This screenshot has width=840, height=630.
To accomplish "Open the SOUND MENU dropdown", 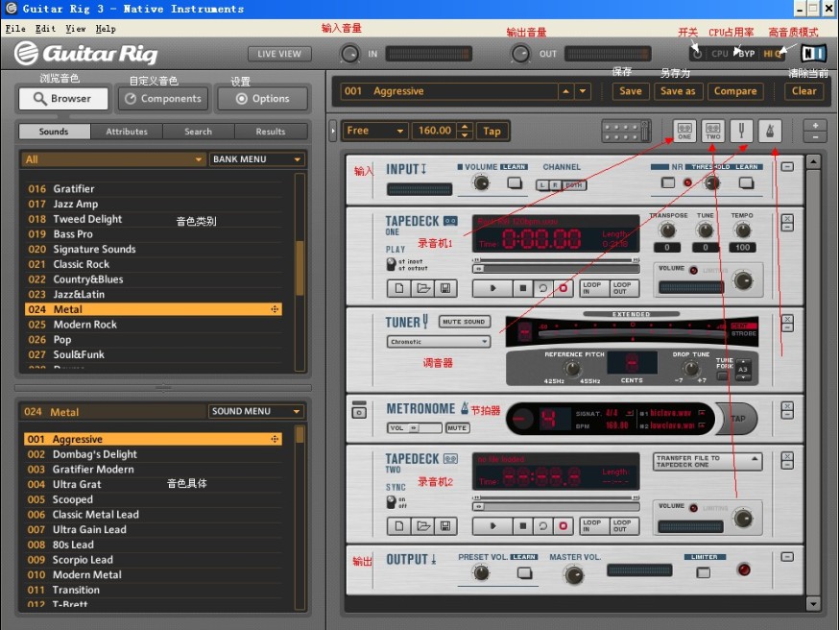I will 255,411.
